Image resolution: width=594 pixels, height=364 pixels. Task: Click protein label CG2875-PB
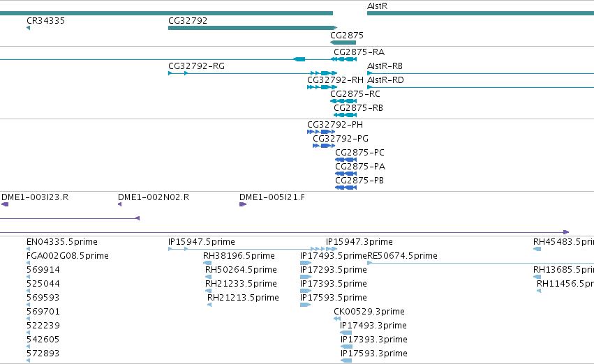pos(359,181)
